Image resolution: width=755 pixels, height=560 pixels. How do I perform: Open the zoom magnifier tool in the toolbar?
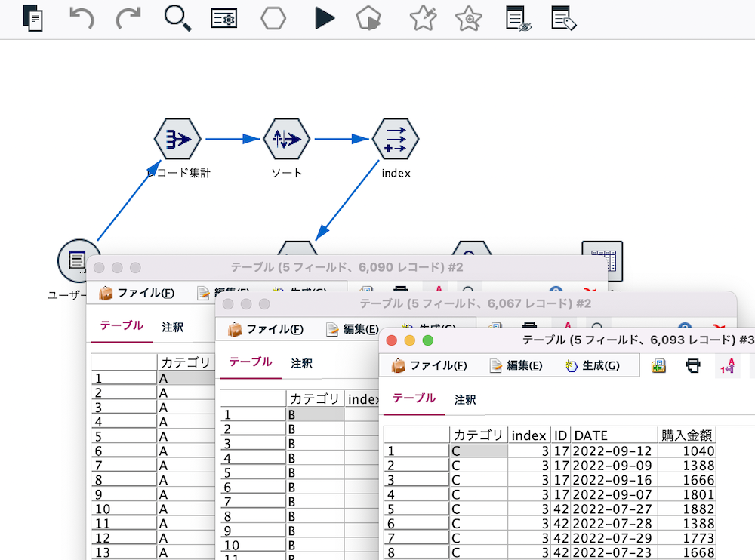click(x=177, y=19)
